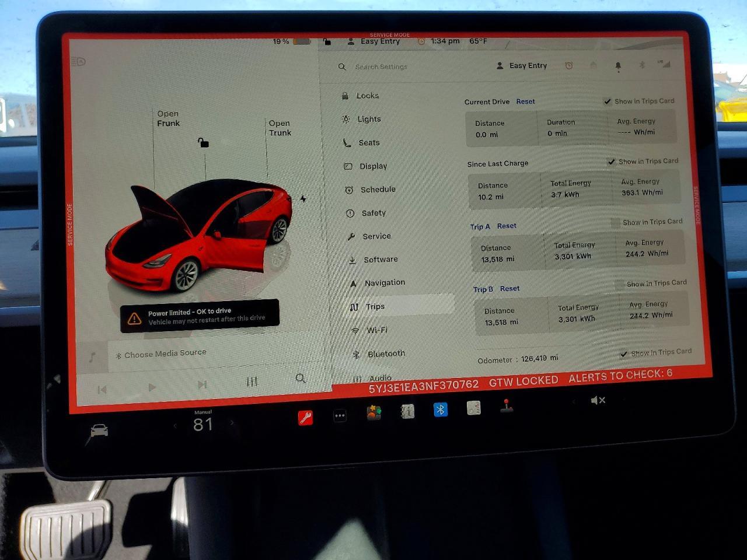Image resolution: width=747 pixels, height=560 pixels.
Task: Open notifications bell icon
Action: click(x=618, y=66)
